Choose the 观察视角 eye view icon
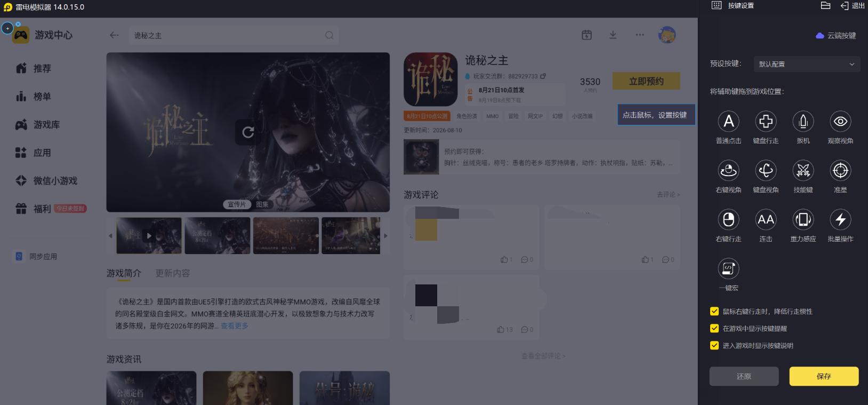The width and height of the screenshot is (868, 405). (x=840, y=122)
